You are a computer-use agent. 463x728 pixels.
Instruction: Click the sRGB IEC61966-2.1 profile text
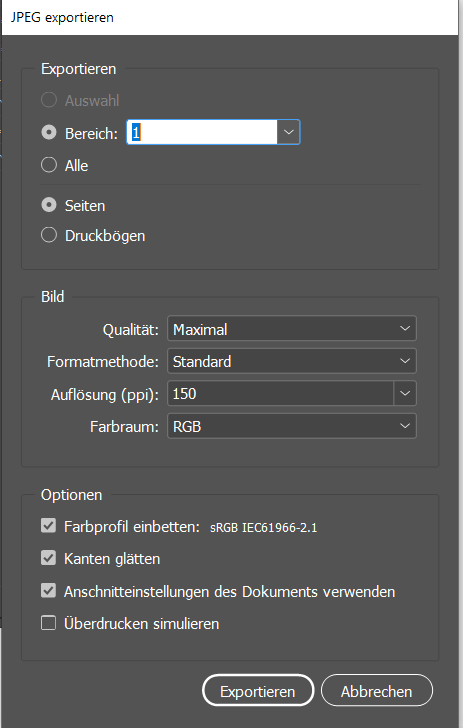pyautogui.click(x=263, y=527)
